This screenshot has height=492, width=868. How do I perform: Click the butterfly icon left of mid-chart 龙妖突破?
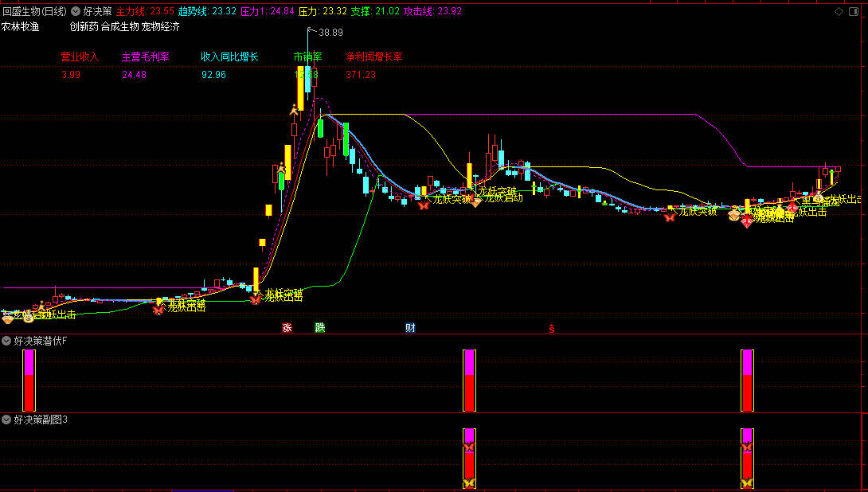pos(424,205)
